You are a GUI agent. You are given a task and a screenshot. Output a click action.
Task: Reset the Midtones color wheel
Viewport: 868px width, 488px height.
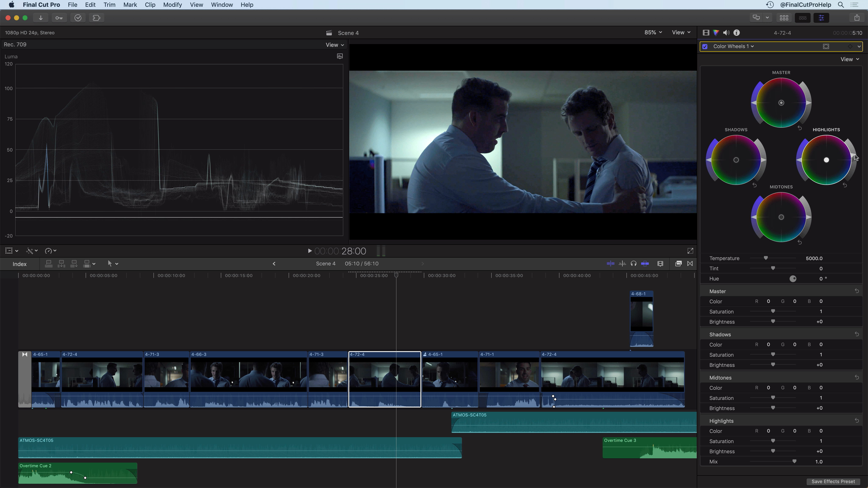800,242
